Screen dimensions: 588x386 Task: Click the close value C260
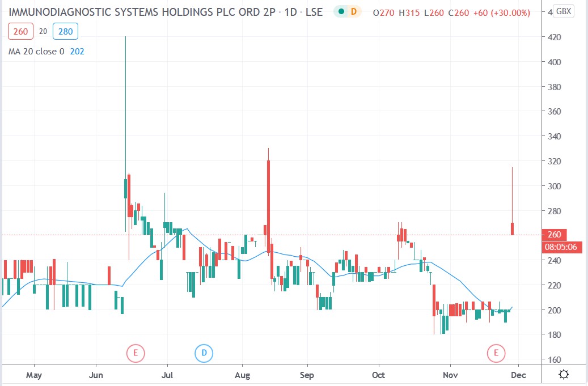pos(459,12)
